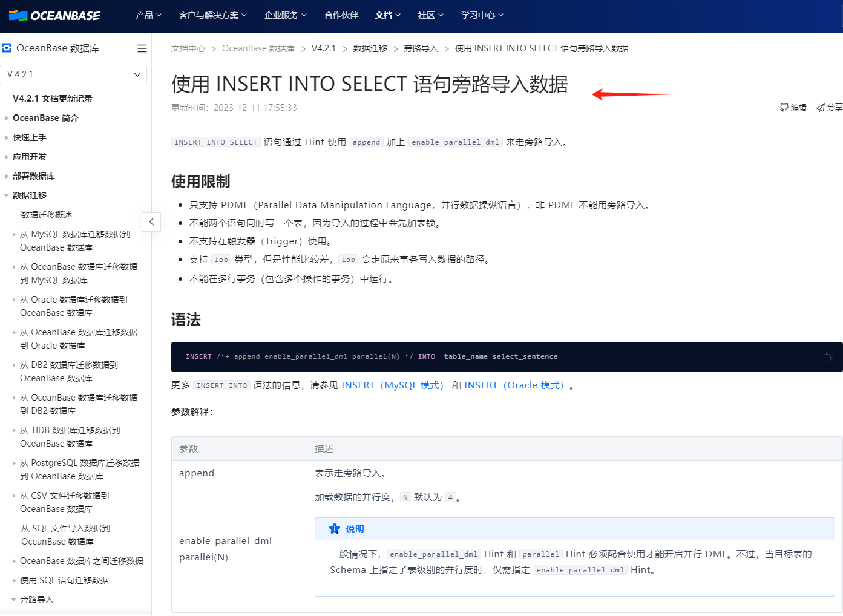Go to V4.2.1 breadcrumb
Viewport: 843px width, 616px height.
coord(324,48)
